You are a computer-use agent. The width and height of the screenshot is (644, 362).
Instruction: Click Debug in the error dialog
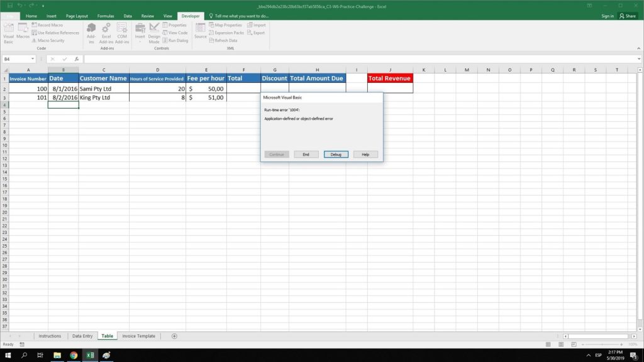point(335,154)
